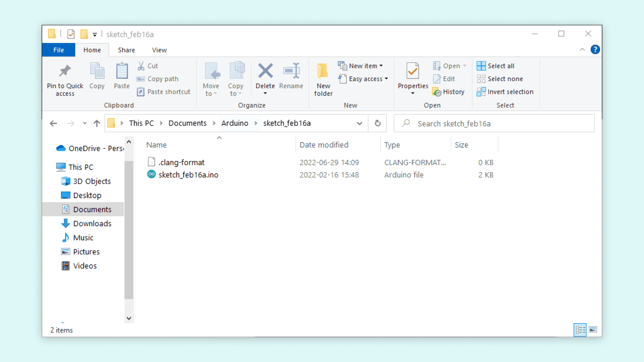Click the Help question mark icon

point(595,50)
